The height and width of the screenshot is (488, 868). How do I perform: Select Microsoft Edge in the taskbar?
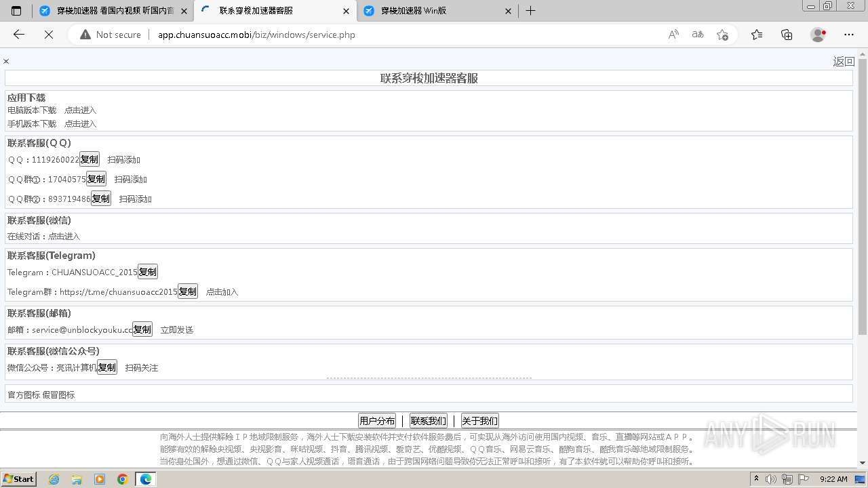pos(146,479)
